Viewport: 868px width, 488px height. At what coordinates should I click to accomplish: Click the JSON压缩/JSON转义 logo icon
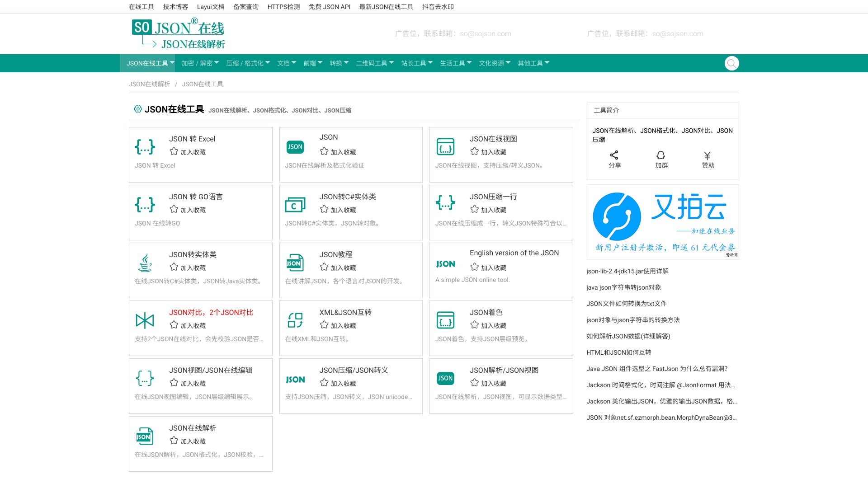pyautogui.click(x=295, y=380)
